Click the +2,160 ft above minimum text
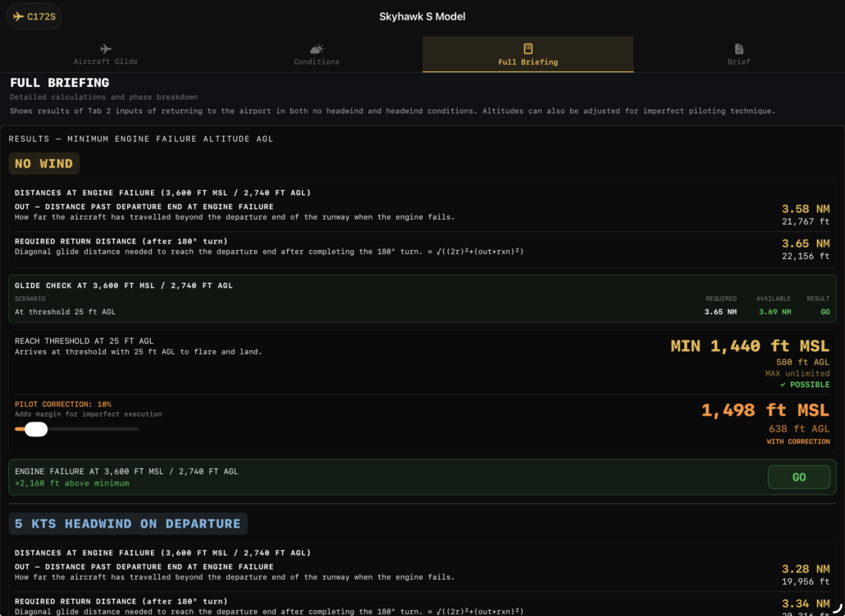845x616 pixels. click(x=71, y=483)
